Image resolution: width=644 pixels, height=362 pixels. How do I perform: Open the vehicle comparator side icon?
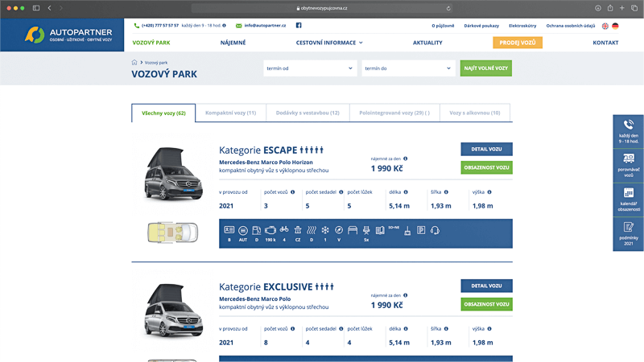point(628,164)
